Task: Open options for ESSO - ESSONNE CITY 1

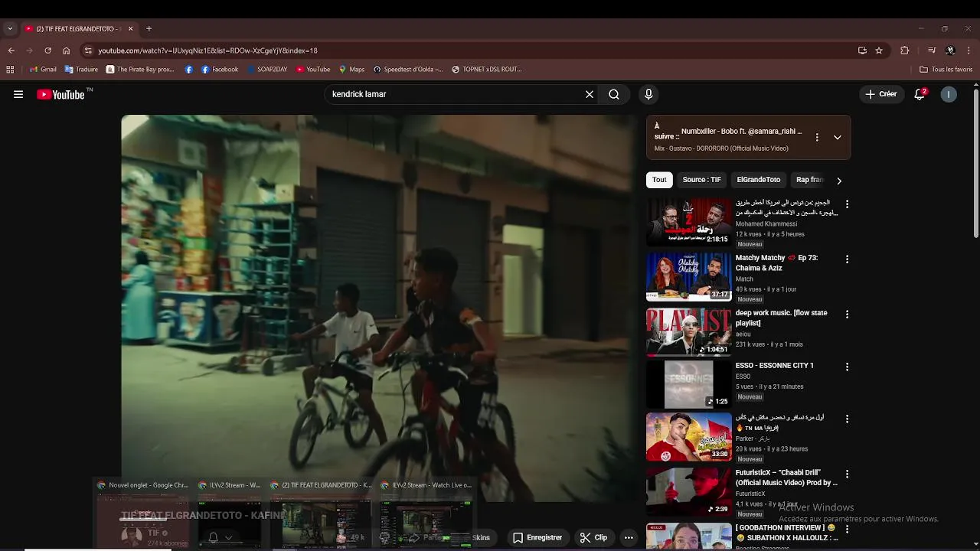Action: pyautogui.click(x=847, y=367)
